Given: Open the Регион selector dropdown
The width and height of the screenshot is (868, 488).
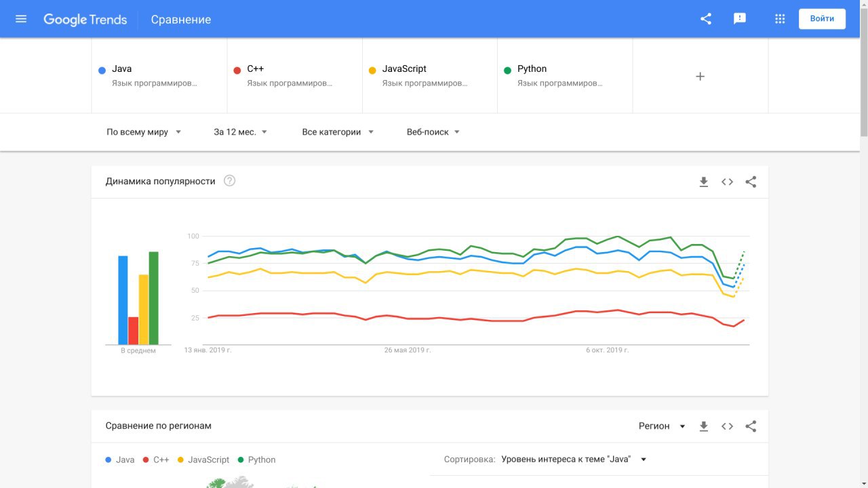Looking at the screenshot, I should click(x=662, y=426).
